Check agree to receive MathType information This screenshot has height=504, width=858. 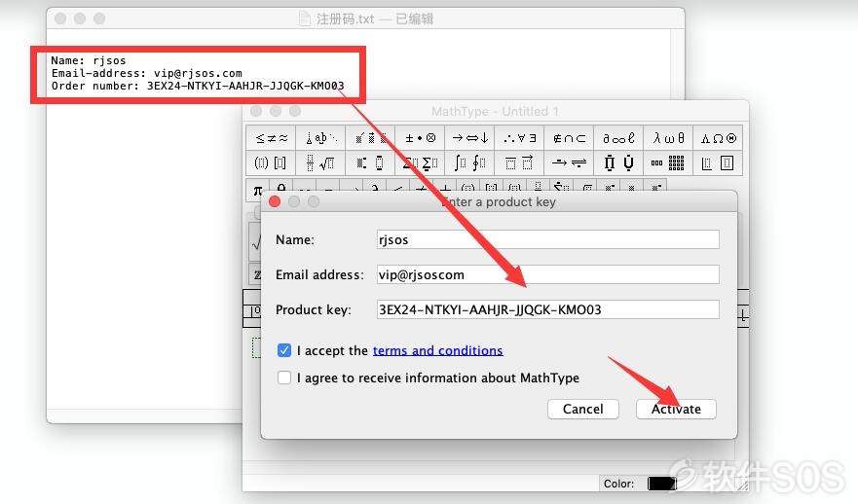coord(284,378)
